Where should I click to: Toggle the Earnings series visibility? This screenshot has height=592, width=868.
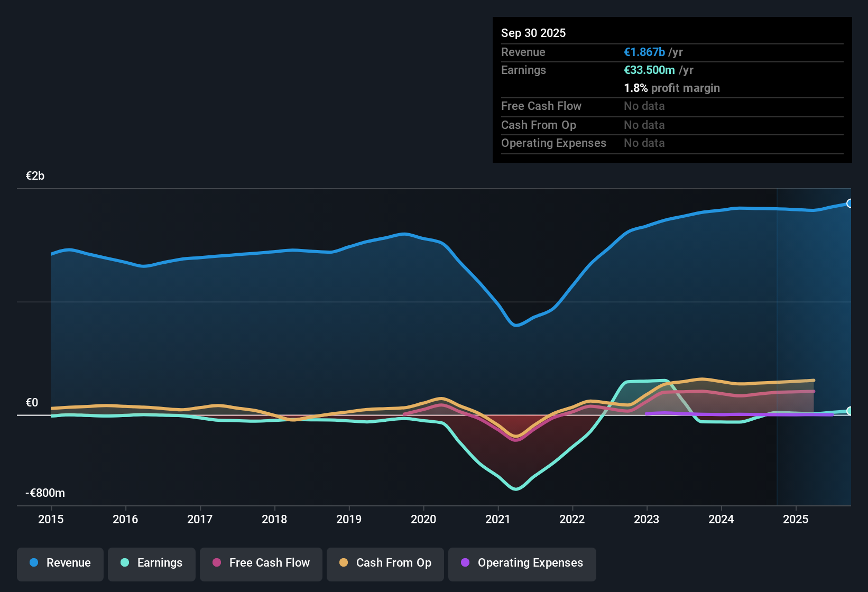[151, 563]
